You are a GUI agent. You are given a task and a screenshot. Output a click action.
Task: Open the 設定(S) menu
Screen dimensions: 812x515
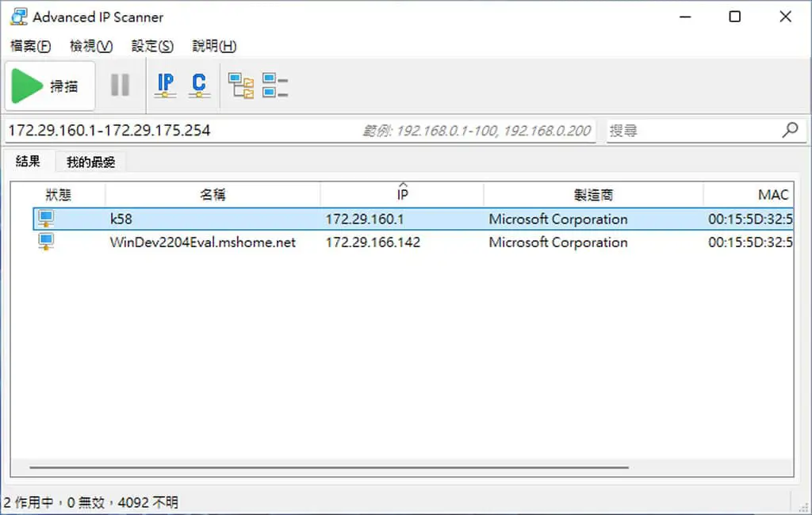pyautogui.click(x=152, y=46)
